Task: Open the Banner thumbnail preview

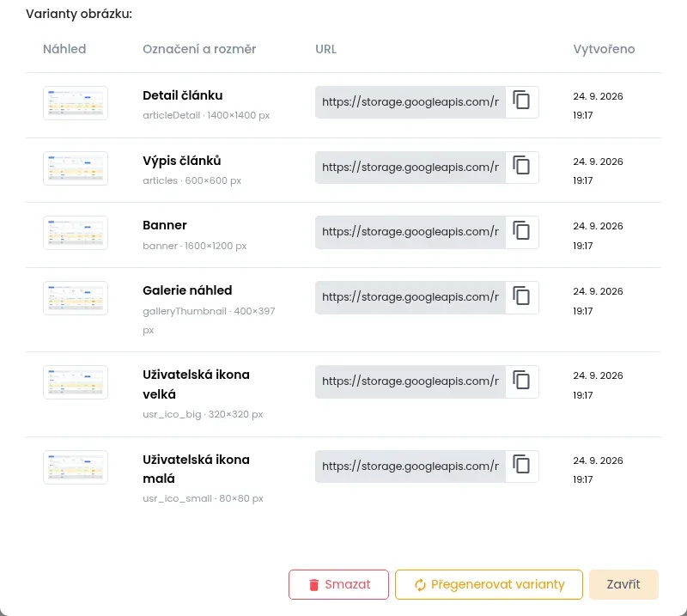Action: coord(76,233)
